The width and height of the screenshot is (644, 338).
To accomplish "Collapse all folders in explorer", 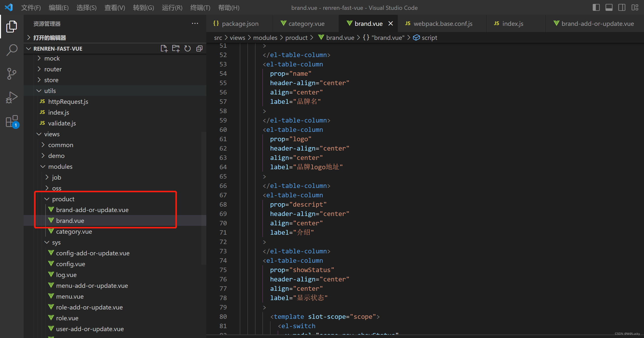I will pos(199,48).
